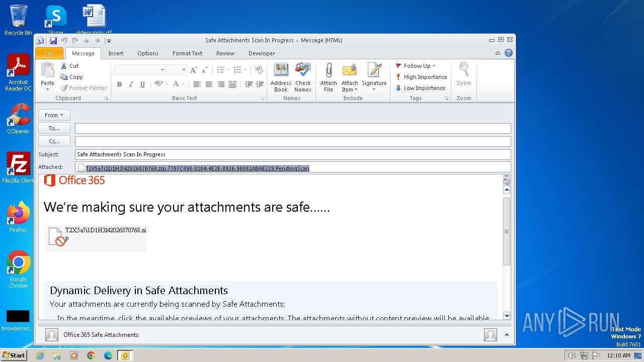Click Undo in quick access toolbar
The width and height of the screenshot is (644, 362).
(x=64, y=40)
